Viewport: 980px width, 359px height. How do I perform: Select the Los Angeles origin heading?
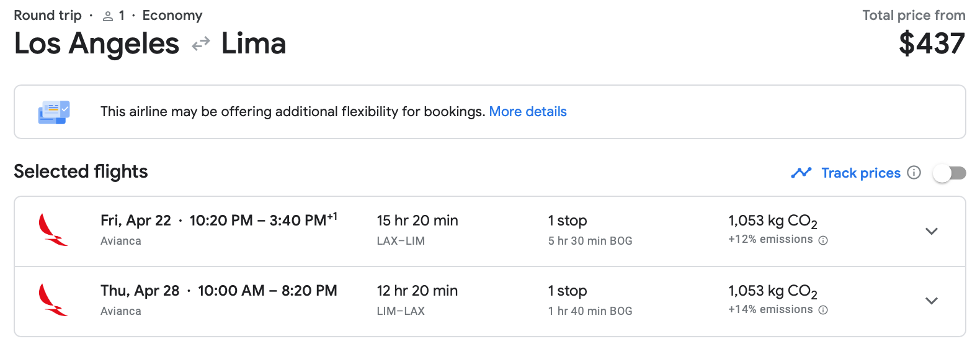pyautogui.click(x=97, y=43)
